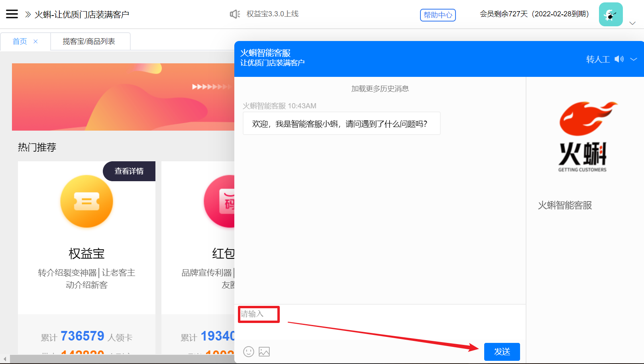Screen dimensions: 644x364
Task: Click 转人工 to reach human support
Action: (x=598, y=59)
